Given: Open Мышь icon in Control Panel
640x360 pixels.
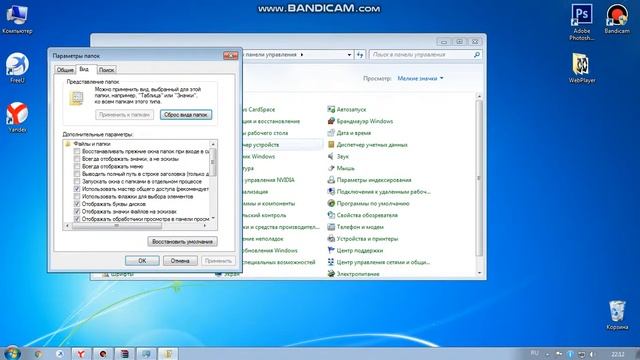Looking at the screenshot, I should click(x=331, y=168).
